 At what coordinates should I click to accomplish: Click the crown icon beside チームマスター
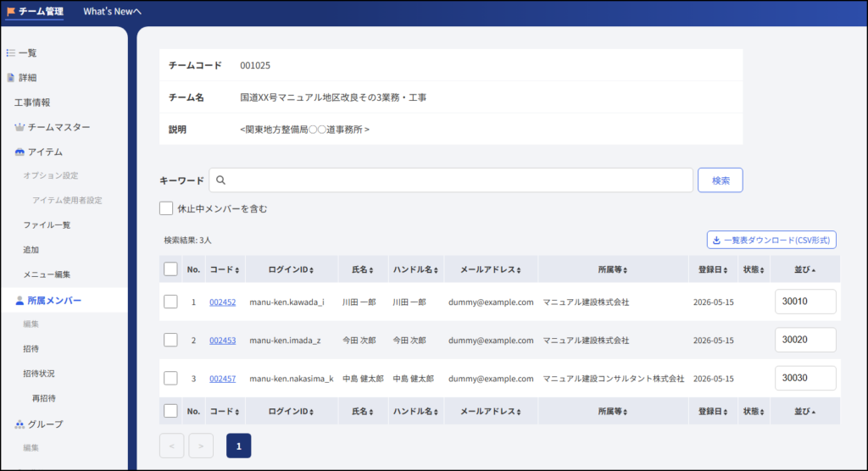click(x=19, y=127)
